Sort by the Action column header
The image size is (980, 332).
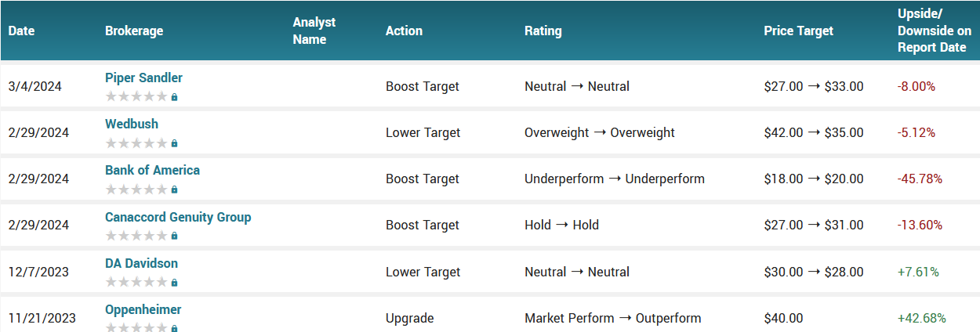[x=404, y=31]
